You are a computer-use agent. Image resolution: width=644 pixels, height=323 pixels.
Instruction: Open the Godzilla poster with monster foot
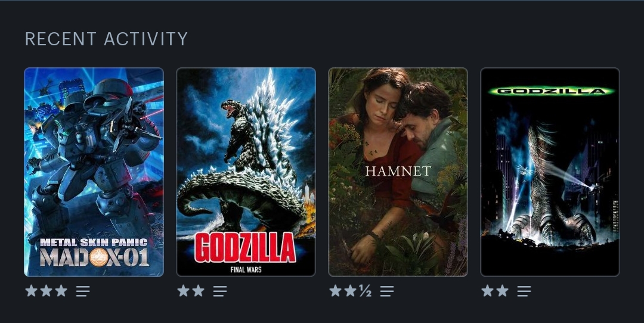pyautogui.click(x=550, y=172)
